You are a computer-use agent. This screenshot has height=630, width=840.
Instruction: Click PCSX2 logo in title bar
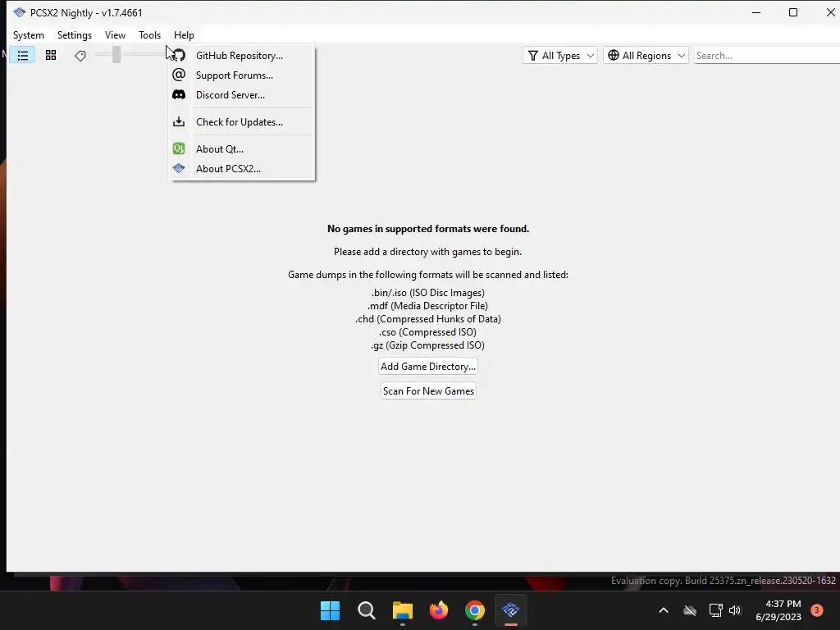[x=20, y=12]
